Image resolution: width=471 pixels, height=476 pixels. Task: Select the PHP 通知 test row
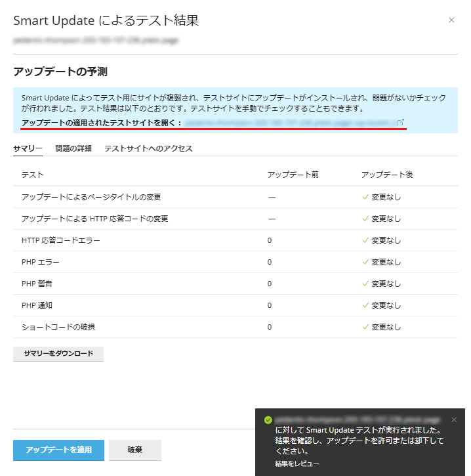(37, 305)
